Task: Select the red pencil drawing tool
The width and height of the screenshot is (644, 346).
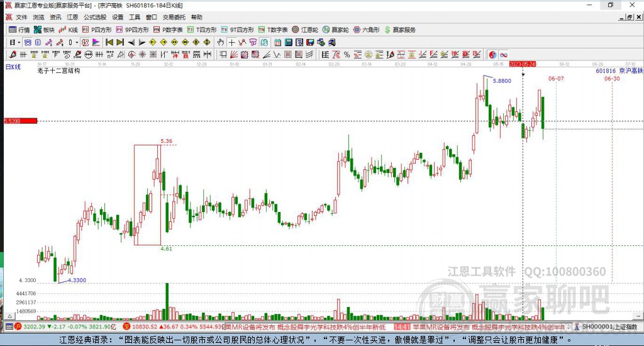Action: [x=13, y=55]
